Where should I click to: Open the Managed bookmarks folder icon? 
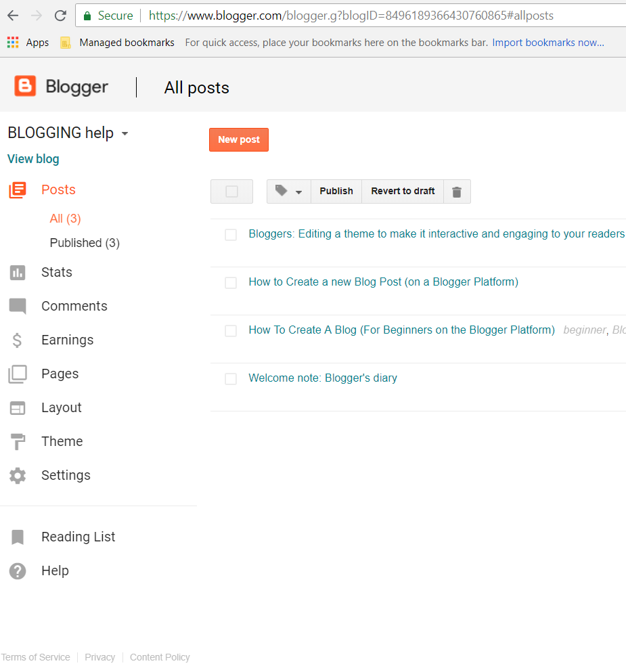pos(66,43)
